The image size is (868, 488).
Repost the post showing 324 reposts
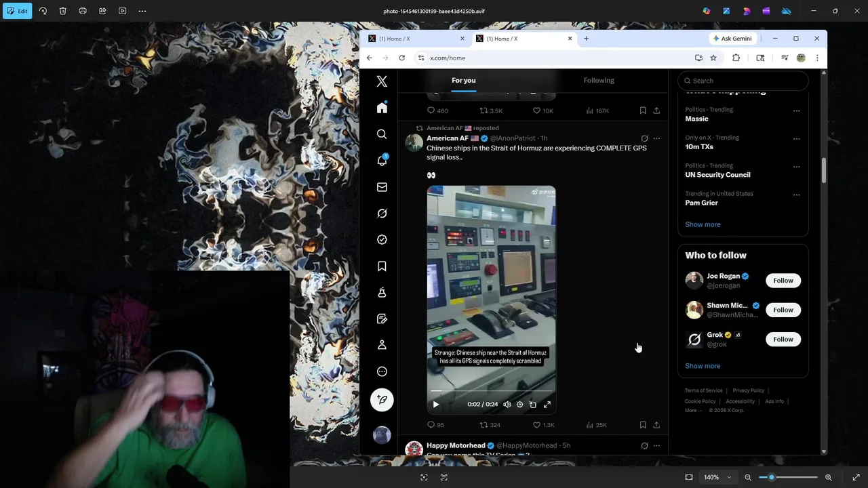point(490,425)
